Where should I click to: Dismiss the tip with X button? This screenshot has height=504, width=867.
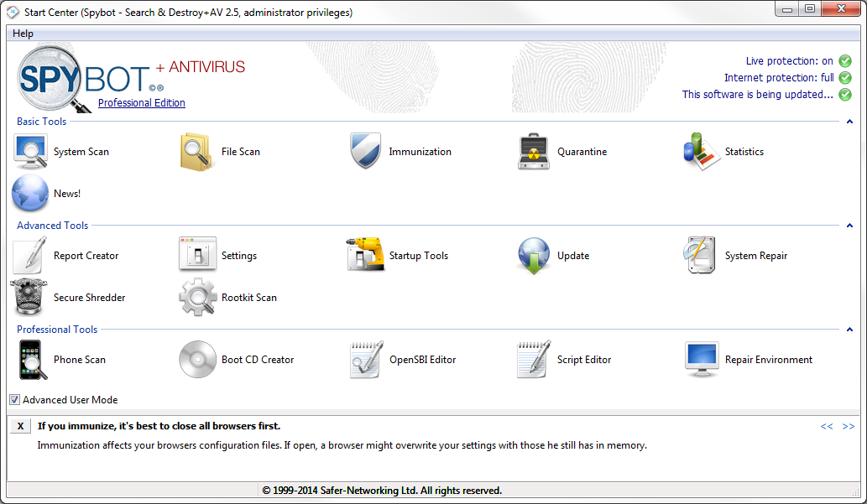[x=20, y=426]
